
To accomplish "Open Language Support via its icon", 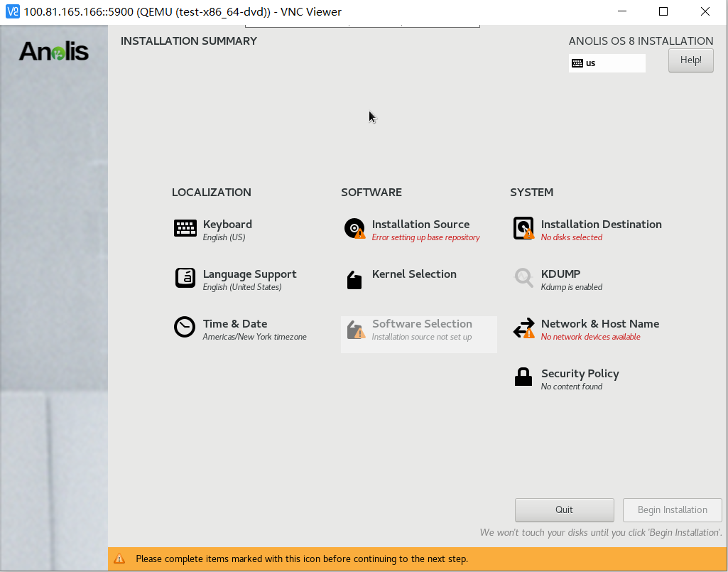I will (x=185, y=278).
